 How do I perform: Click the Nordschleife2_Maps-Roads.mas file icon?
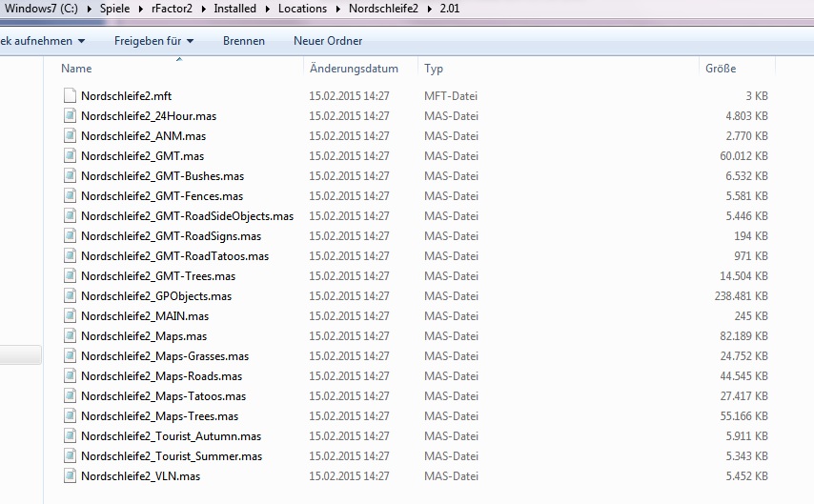pyautogui.click(x=70, y=375)
